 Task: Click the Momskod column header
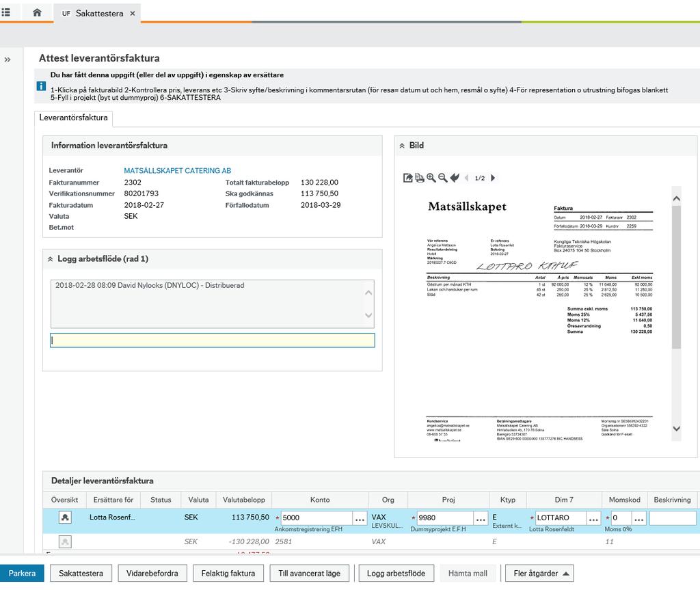[625, 500]
